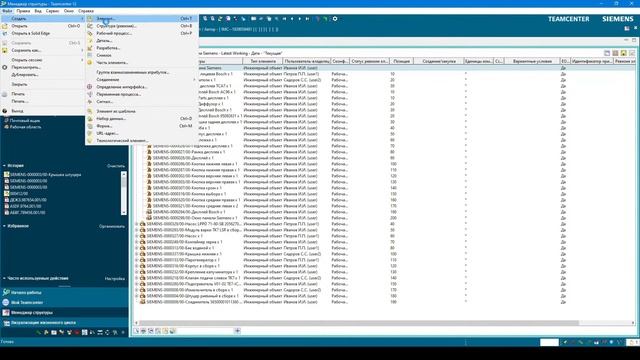Open Визуализация жизненного цикла application
Screen dimensions: 640x360
tap(64, 323)
